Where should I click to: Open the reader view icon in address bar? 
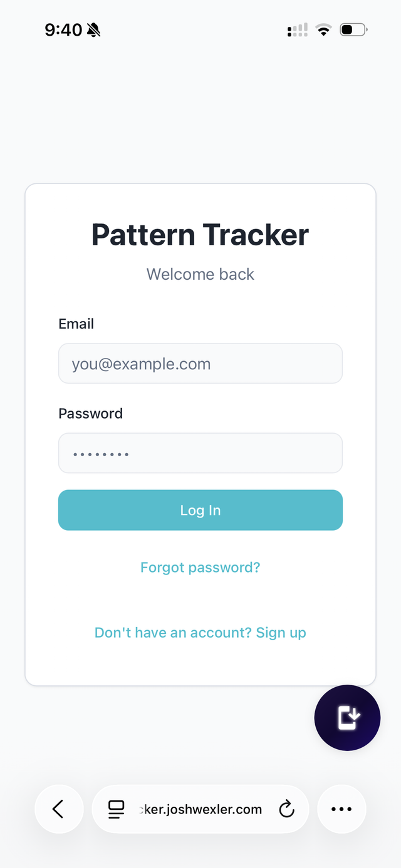click(x=116, y=809)
